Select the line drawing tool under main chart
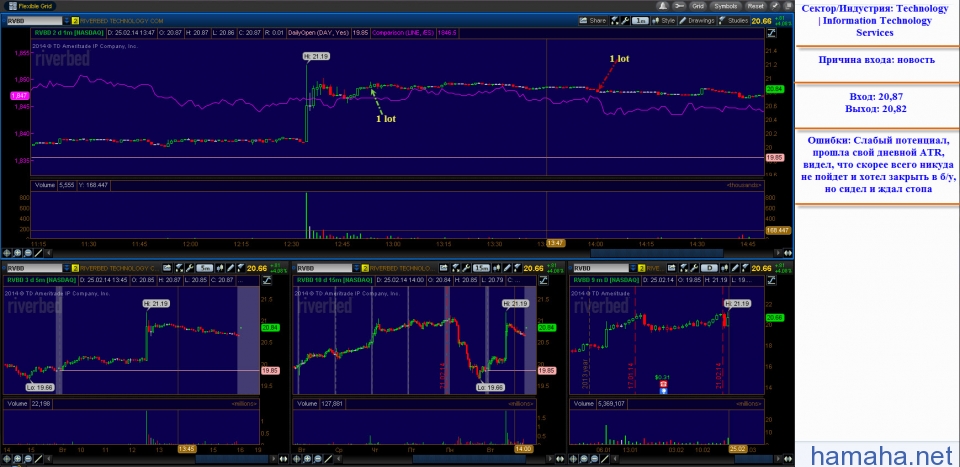The image size is (960, 467). click(x=38, y=252)
